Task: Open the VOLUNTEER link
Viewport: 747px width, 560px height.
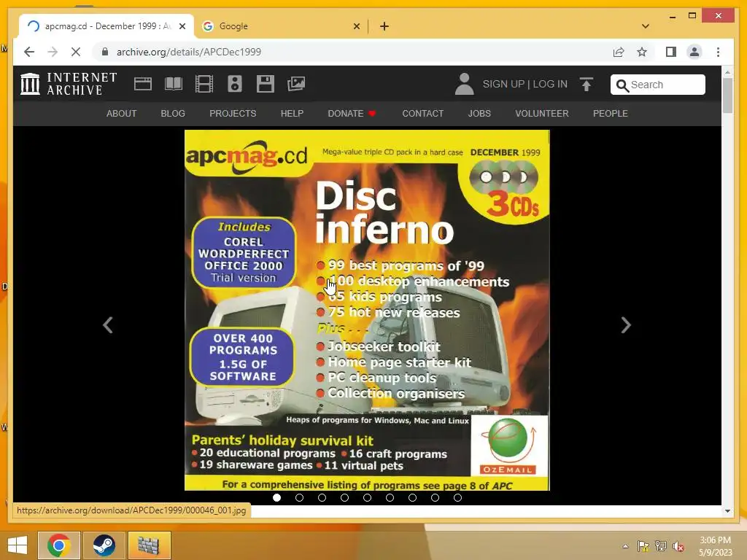Action: click(542, 113)
